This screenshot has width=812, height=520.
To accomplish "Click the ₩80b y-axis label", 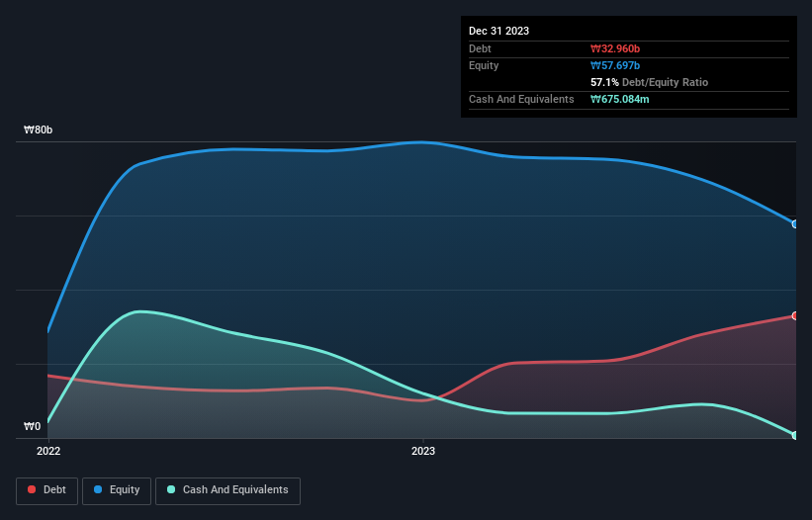I will coord(38,130).
